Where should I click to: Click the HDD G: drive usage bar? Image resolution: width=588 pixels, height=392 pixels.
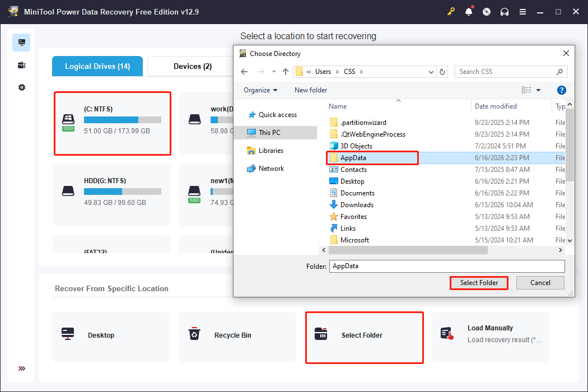[123, 192]
